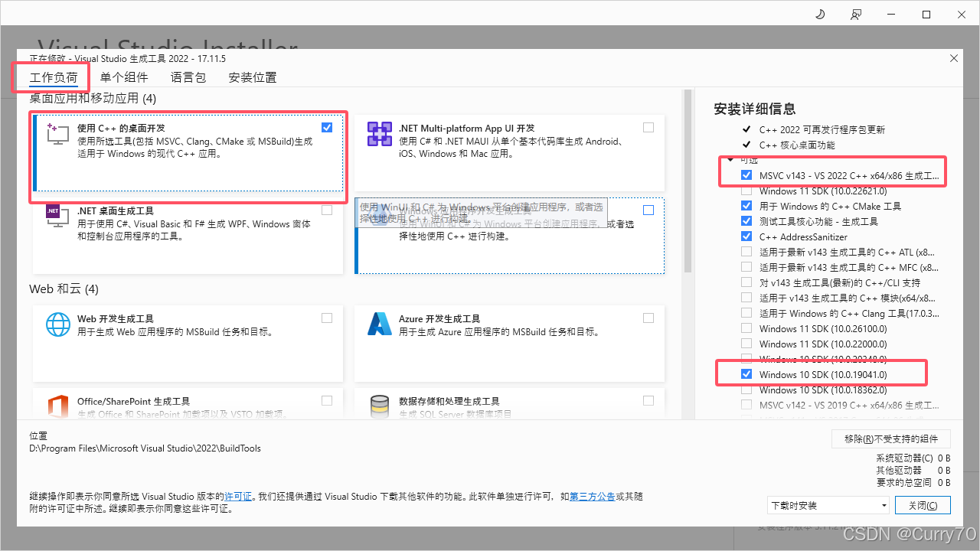980x551 pixels.
Task: Click the Office/SharePoint 生成工具 icon
Action: tap(58, 406)
